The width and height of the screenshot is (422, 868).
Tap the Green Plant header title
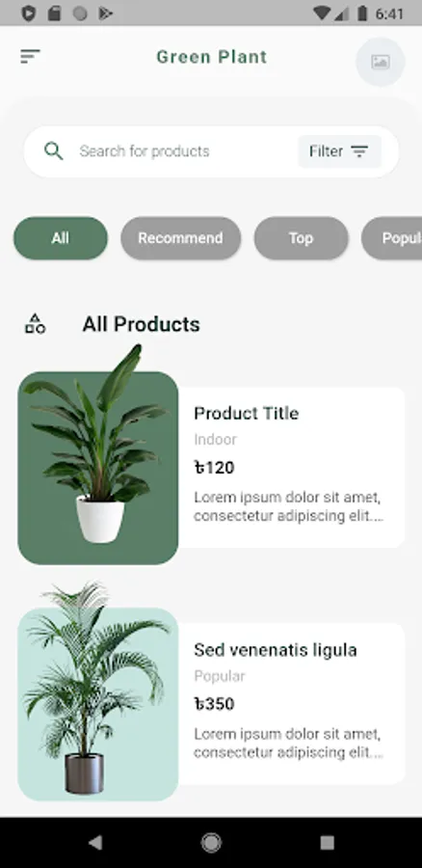click(x=212, y=57)
